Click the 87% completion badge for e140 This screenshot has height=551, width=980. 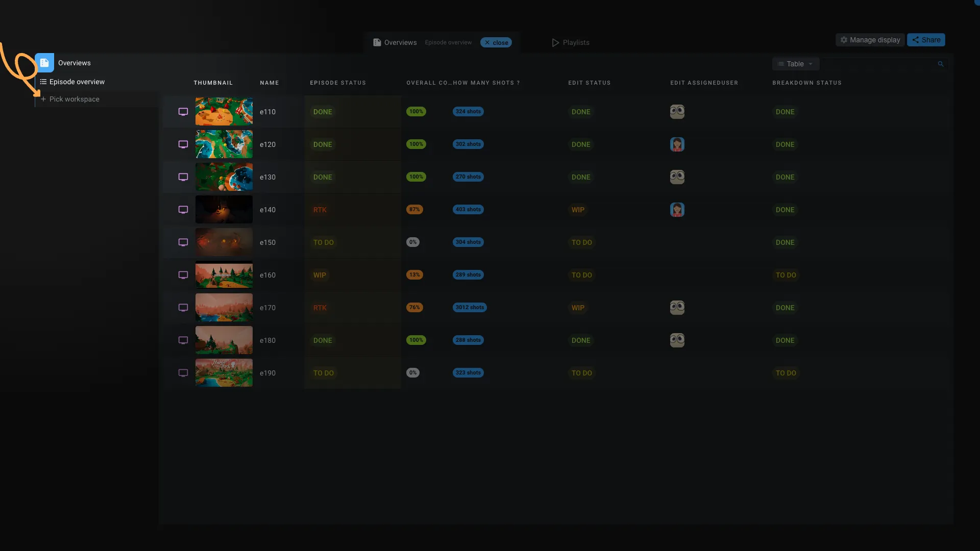tap(414, 210)
